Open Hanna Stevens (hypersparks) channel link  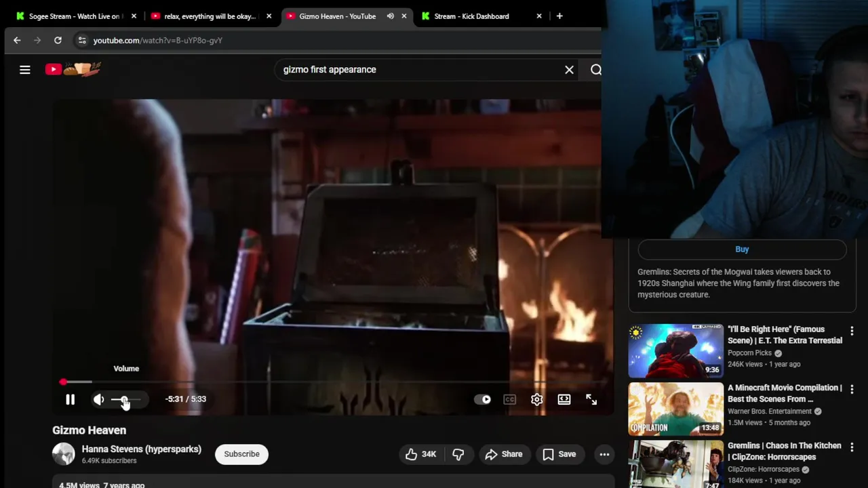pyautogui.click(x=142, y=449)
